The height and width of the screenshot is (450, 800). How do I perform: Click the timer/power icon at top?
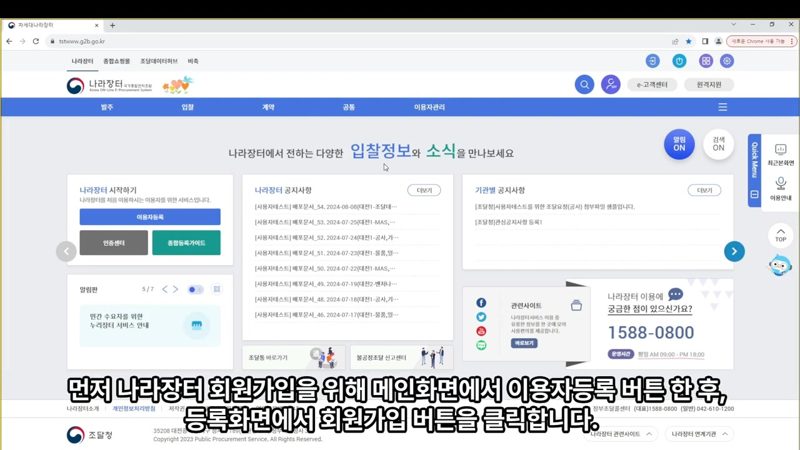679,61
